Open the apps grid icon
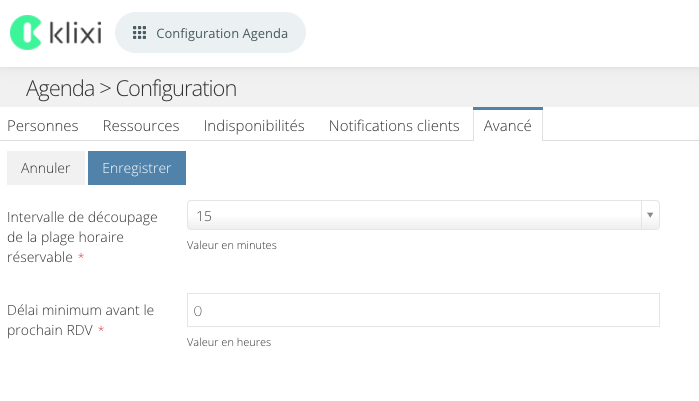Image resolution: width=699 pixels, height=401 pixels. coord(140,33)
